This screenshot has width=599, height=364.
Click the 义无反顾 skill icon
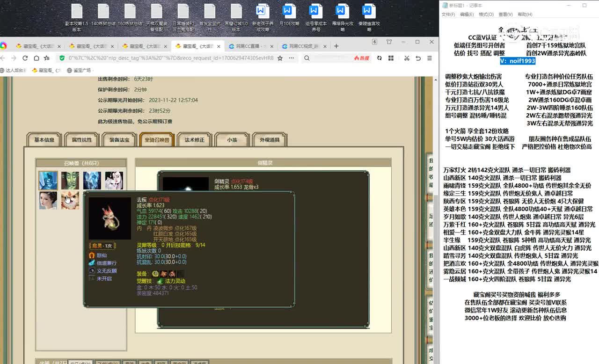(x=92, y=270)
